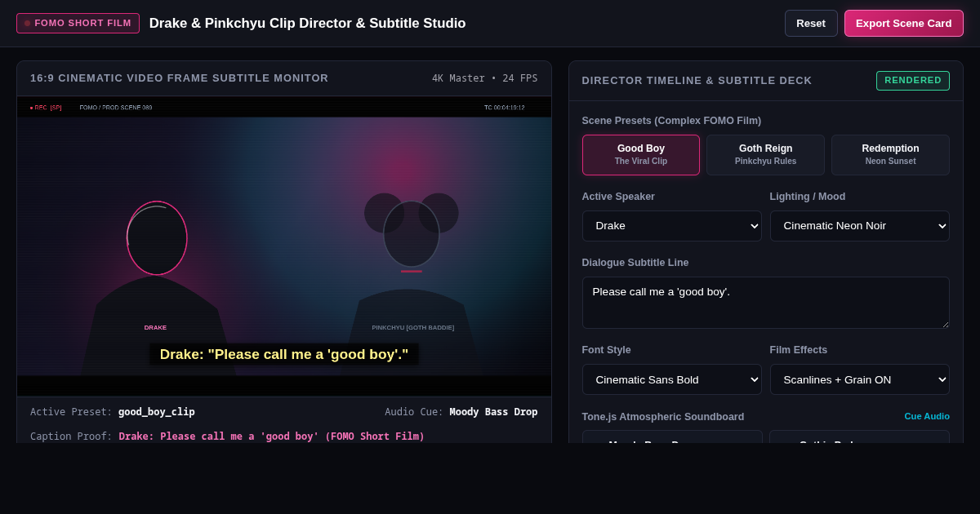Click the '16:9 Cinematic Video Frame Subtitle Monitor' title
The width and height of the screenshot is (980, 514).
(180, 78)
